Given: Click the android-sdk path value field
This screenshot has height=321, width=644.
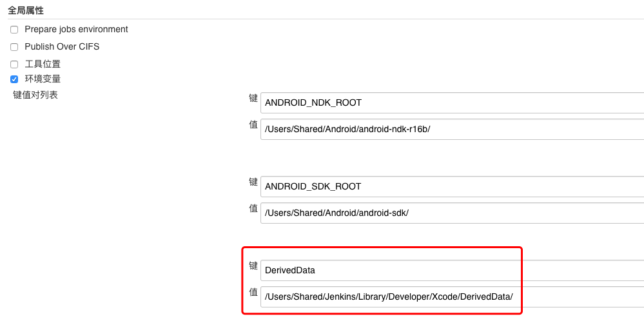Looking at the screenshot, I should click(451, 213).
